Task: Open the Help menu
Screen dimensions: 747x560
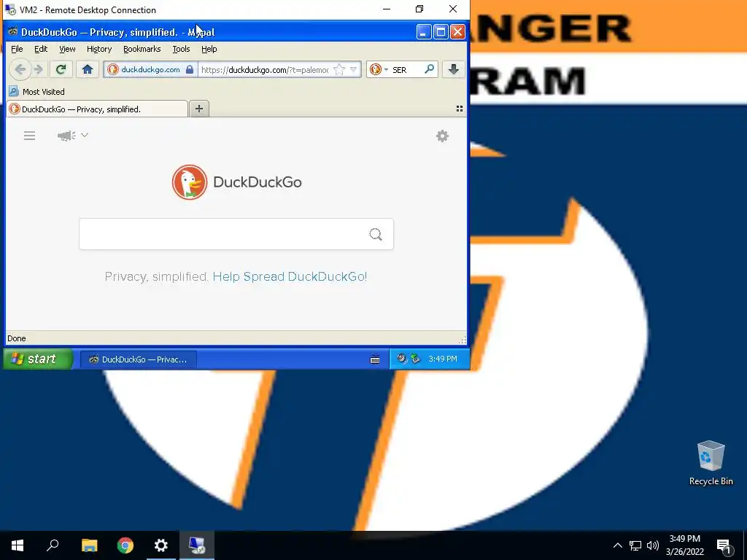Action: (209, 49)
